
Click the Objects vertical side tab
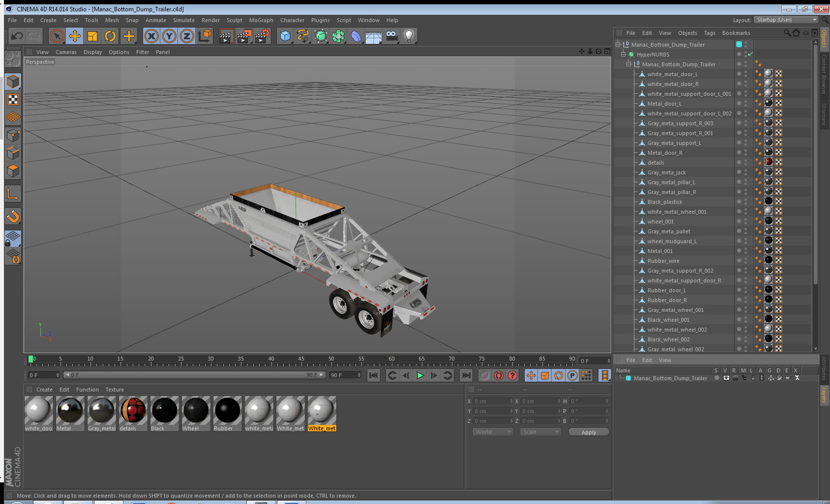[824, 38]
